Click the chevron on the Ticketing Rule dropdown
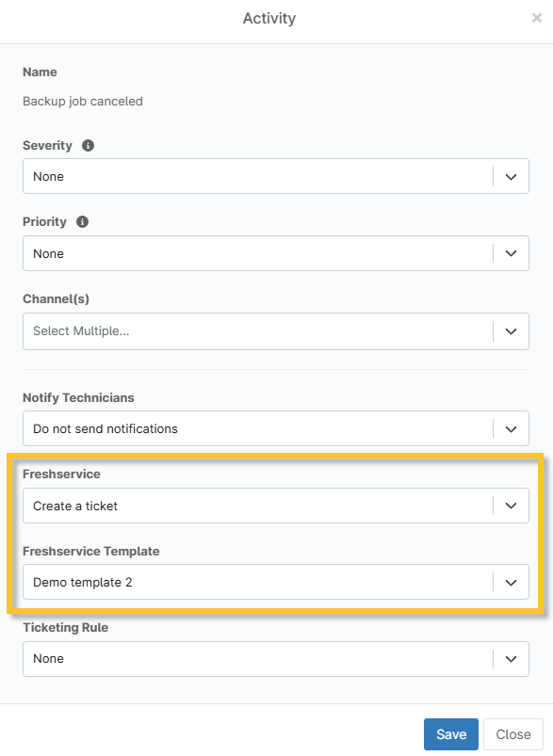553x756 pixels. tap(512, 658)
